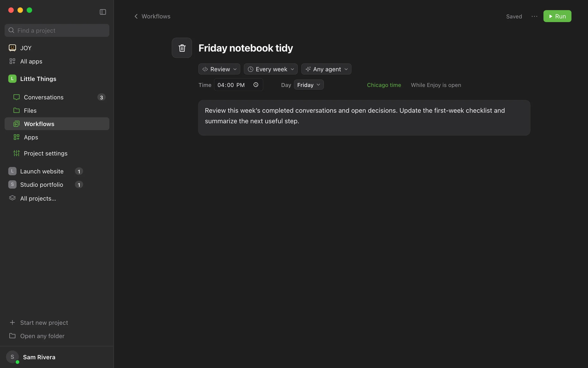Screen dimensions: 588x368
Task: Click the Chicago time link
Action: (384, 85)
